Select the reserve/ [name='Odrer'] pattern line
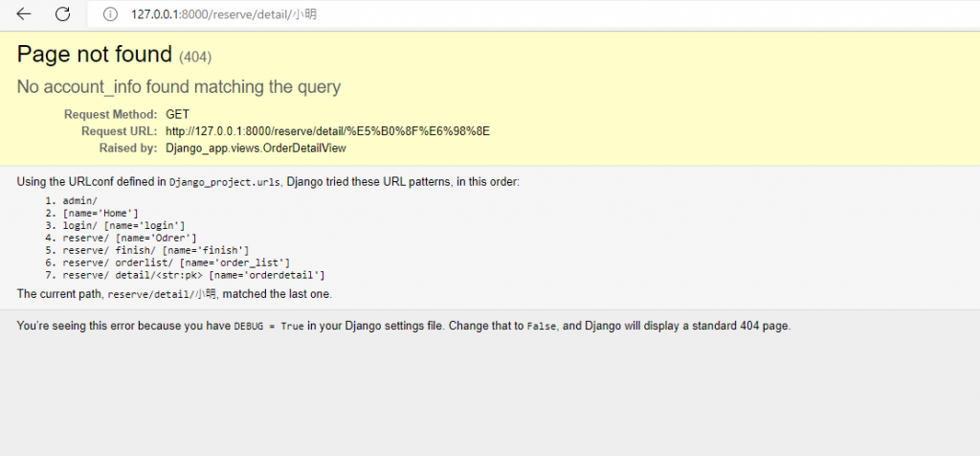The image size is (980, 456). (x=129, y=239)
